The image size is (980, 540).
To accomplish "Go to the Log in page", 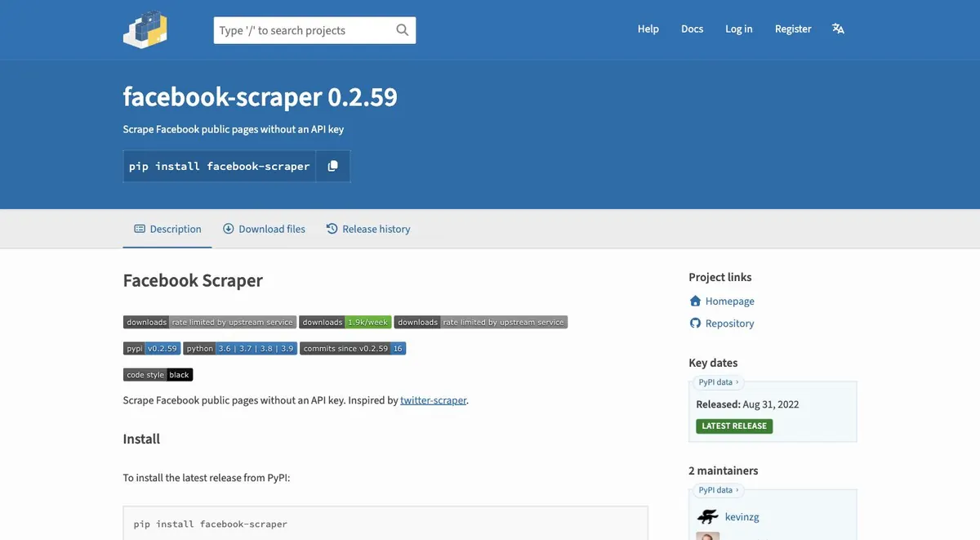I will point(739,29).
